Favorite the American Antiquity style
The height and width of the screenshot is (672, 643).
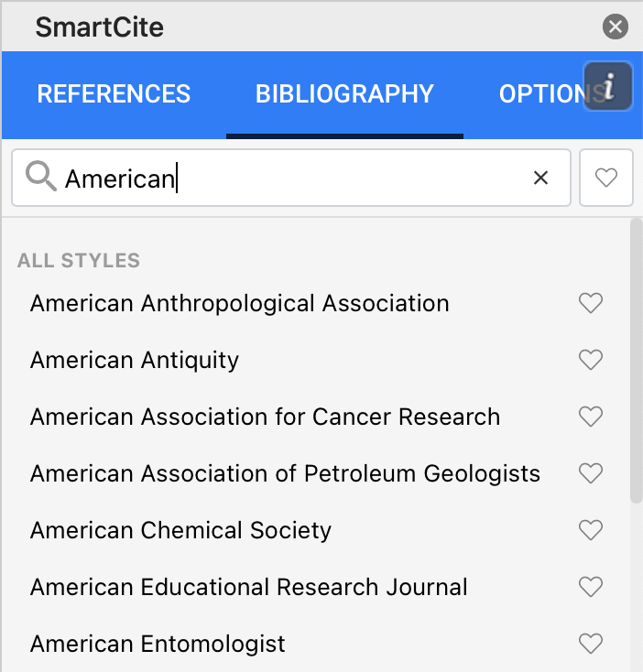point(591,360)
